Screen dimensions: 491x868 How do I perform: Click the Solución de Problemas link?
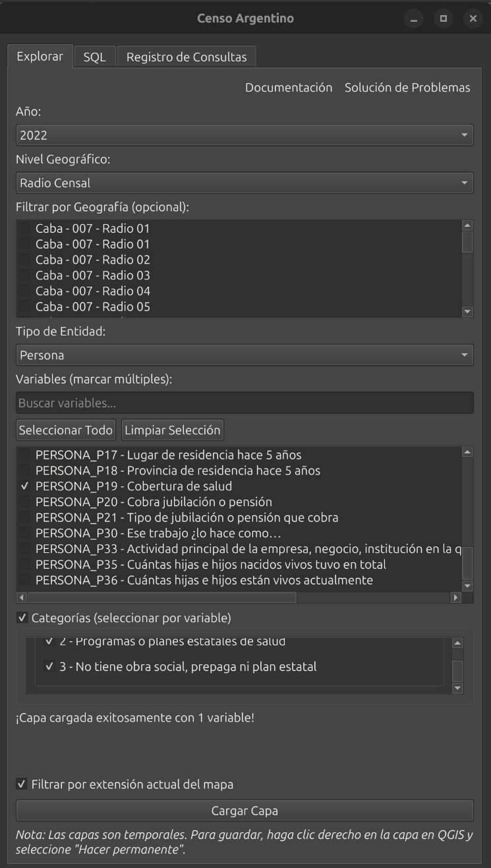[x=407, y=88]
